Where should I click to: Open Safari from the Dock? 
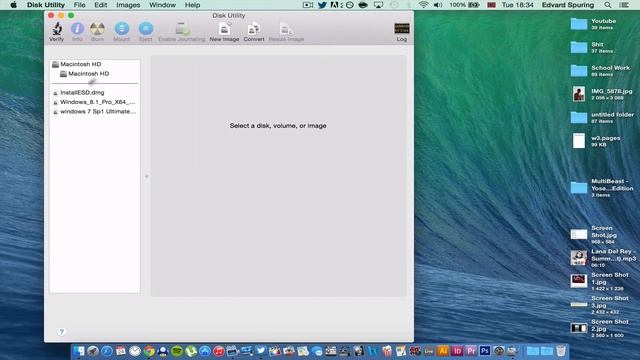pos(107,351)
